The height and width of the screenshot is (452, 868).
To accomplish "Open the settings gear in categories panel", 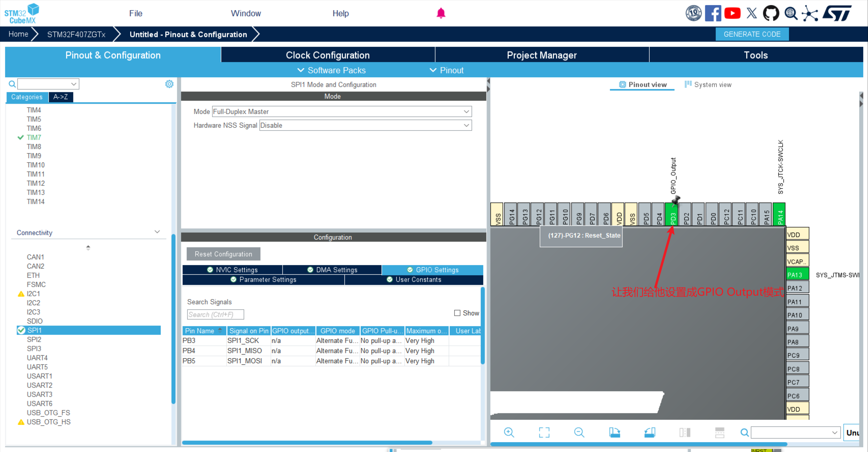I will [x=169, y=84].
